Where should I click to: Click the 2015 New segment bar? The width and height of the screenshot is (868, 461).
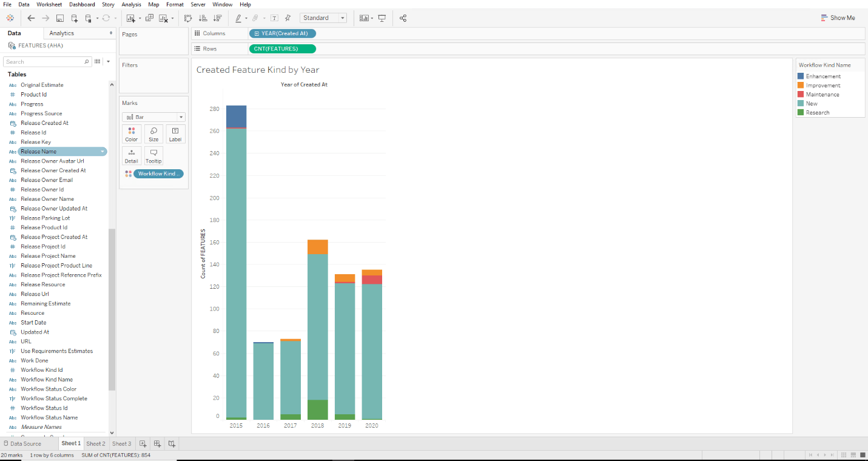click(x=237, y=273)
